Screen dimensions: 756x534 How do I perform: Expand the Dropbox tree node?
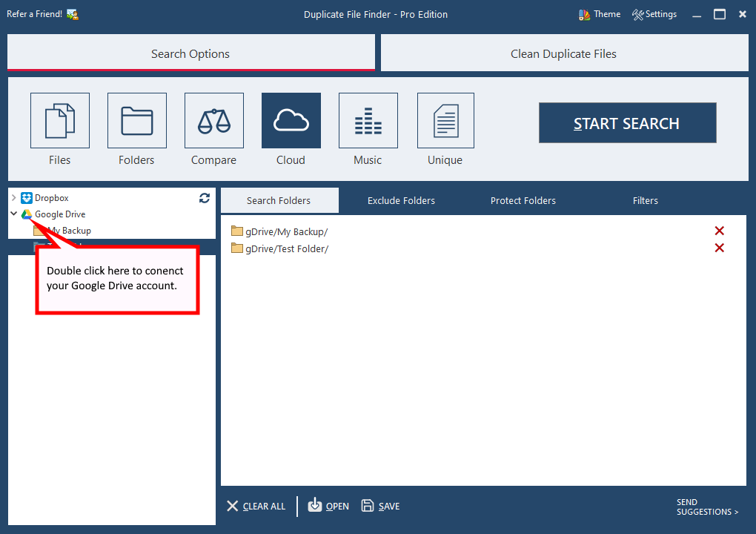point(14,198)
